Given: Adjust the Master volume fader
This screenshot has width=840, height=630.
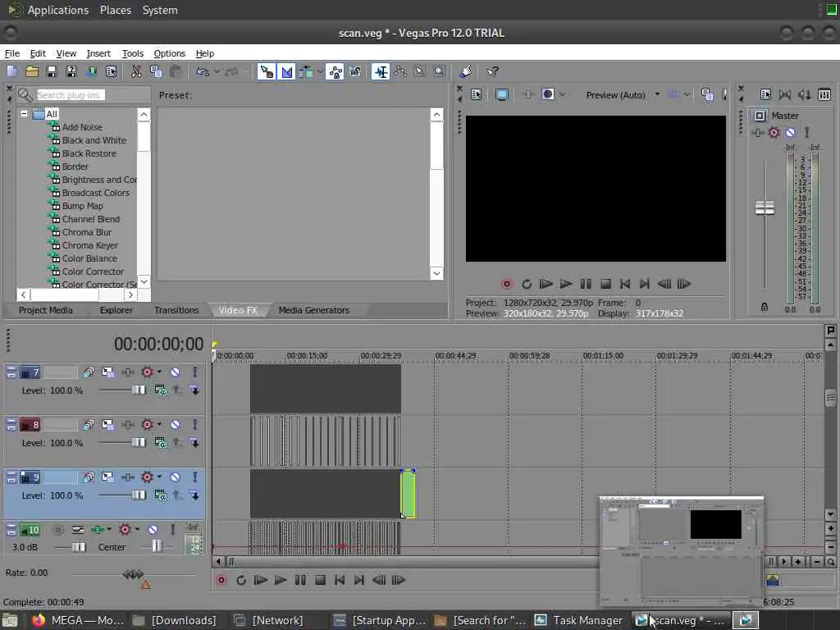Looking at the screenshot, I should click(765, 208).
